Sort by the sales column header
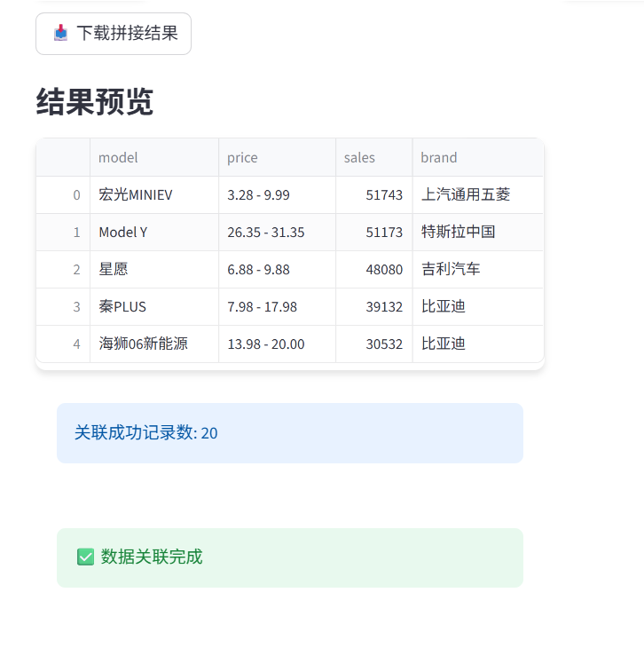644x648 pixels. point(374,157)
